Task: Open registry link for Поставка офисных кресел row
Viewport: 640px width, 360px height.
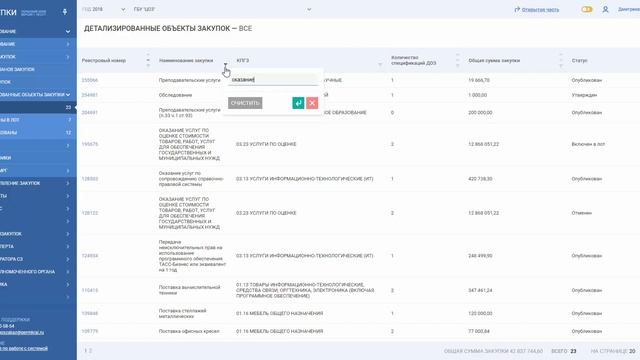Action: [x=90, y=331]
